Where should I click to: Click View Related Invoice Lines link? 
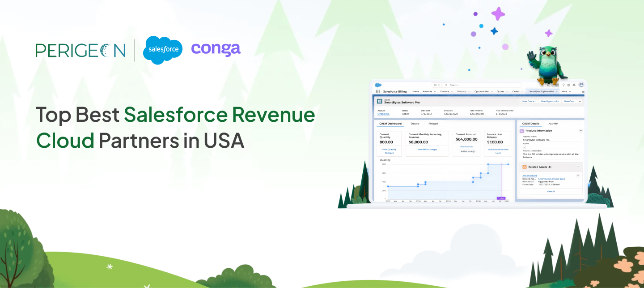[498, 151]
